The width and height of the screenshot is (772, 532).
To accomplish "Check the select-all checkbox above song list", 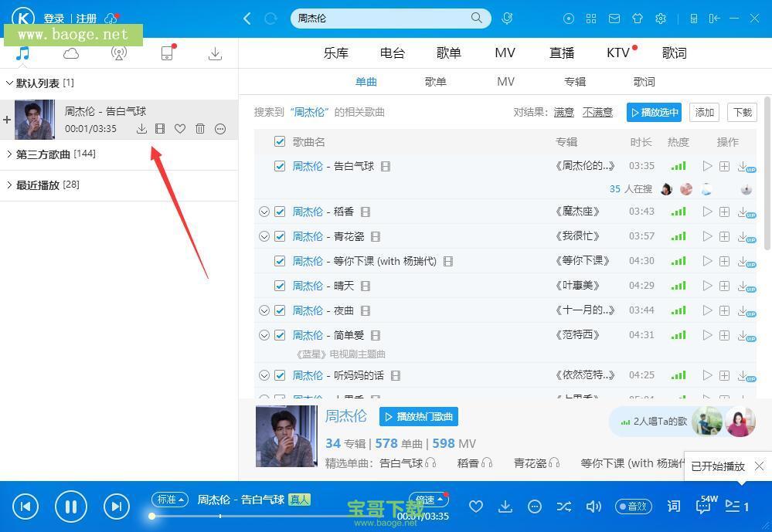I will click(280, 141).
